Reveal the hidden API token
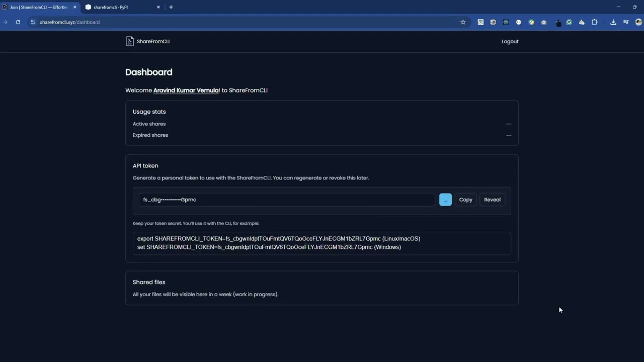This screenshot has width=644, height=362. tap(492, 200)
